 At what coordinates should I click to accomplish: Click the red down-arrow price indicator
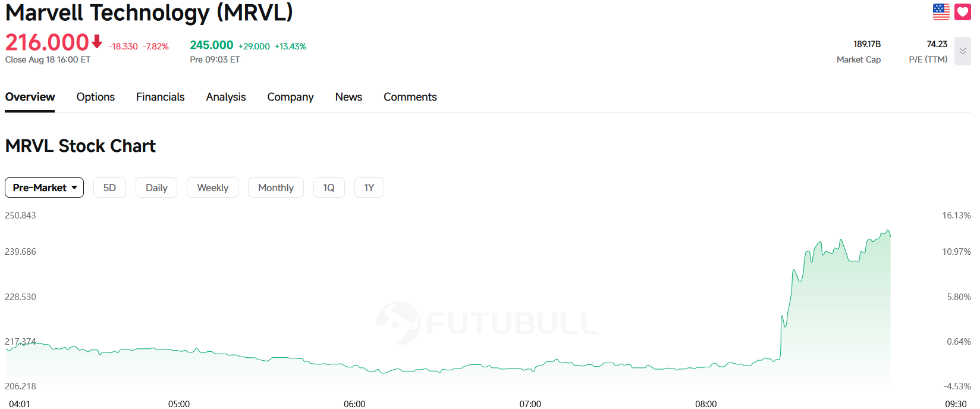97,42
